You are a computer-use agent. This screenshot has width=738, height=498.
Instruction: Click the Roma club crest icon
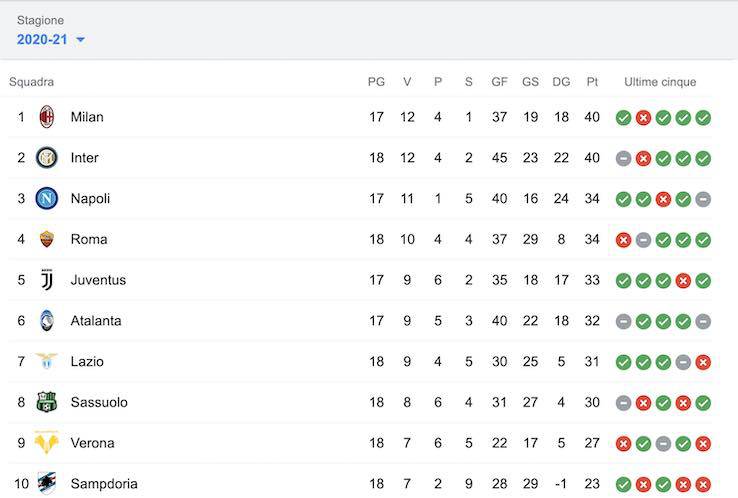point(47,239)
